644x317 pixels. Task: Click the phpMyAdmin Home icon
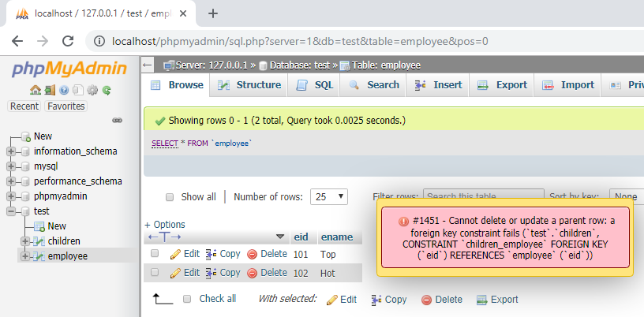(35, 91)
